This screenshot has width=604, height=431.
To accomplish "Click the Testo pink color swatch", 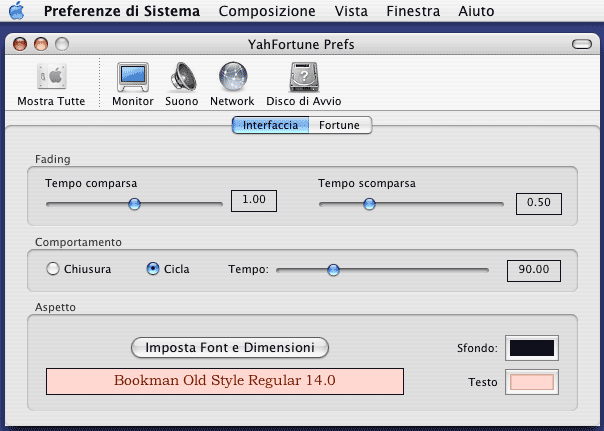I will coord(532,382).
